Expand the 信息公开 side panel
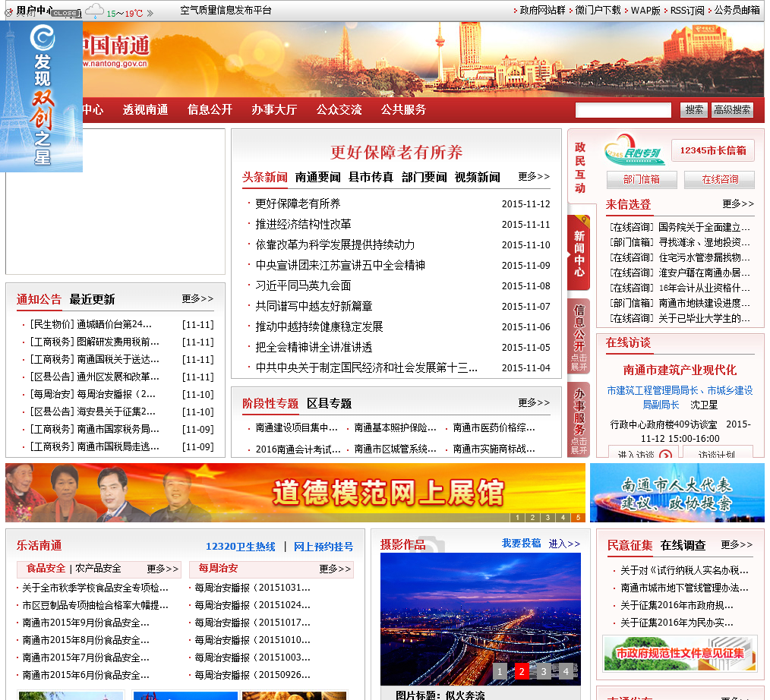Image resolution: width=770 pixels, height=700 pixels. 579,337
